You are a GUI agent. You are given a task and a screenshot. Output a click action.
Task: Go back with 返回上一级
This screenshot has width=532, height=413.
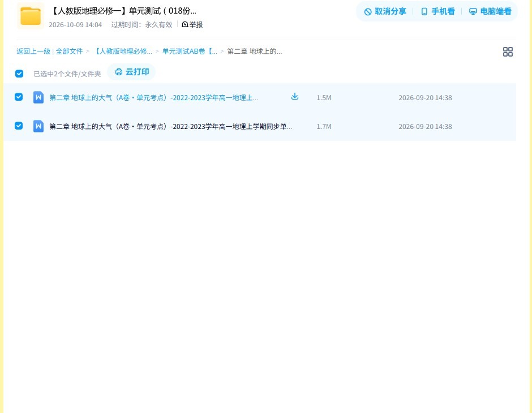33,51
